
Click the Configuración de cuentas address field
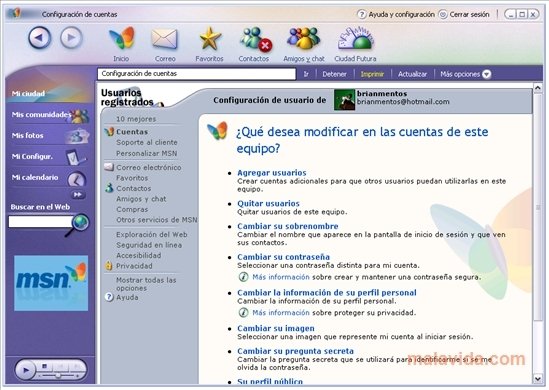(196, 74)
